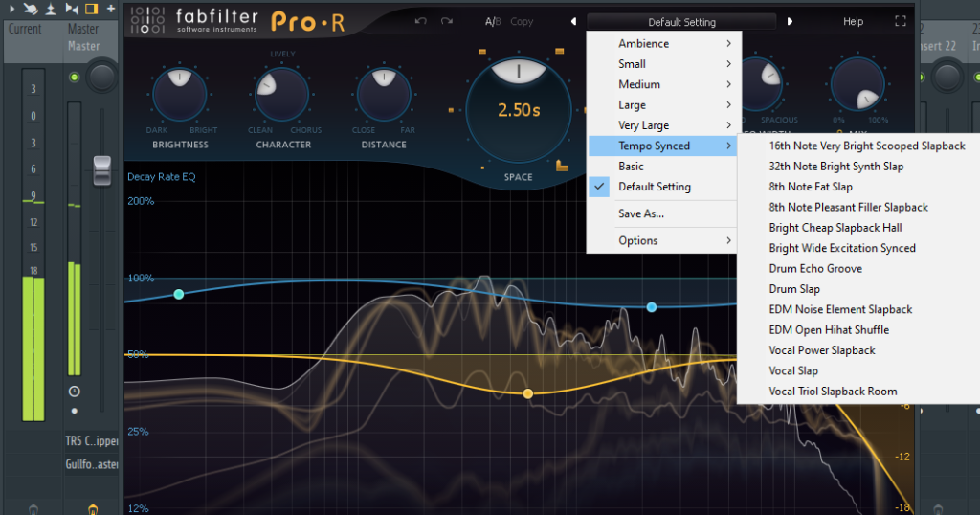Click the redo arrow icon
This screenshot has width=980, height=515.
446,21
